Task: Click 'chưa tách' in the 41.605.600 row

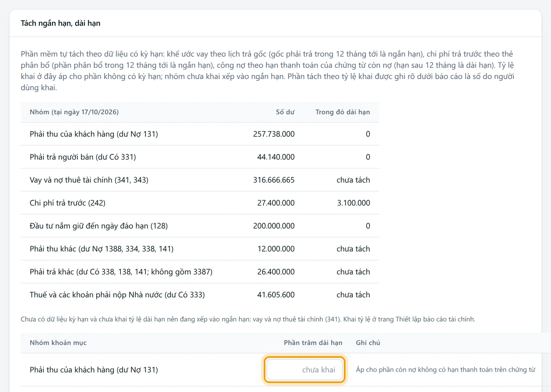Action: [353, 295]
